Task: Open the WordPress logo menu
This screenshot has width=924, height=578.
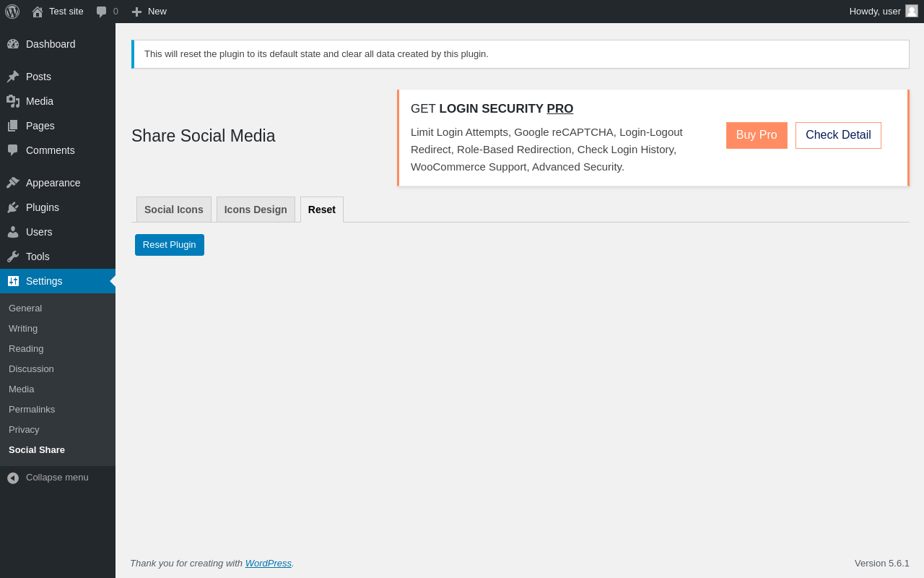Action: point(12,12)
